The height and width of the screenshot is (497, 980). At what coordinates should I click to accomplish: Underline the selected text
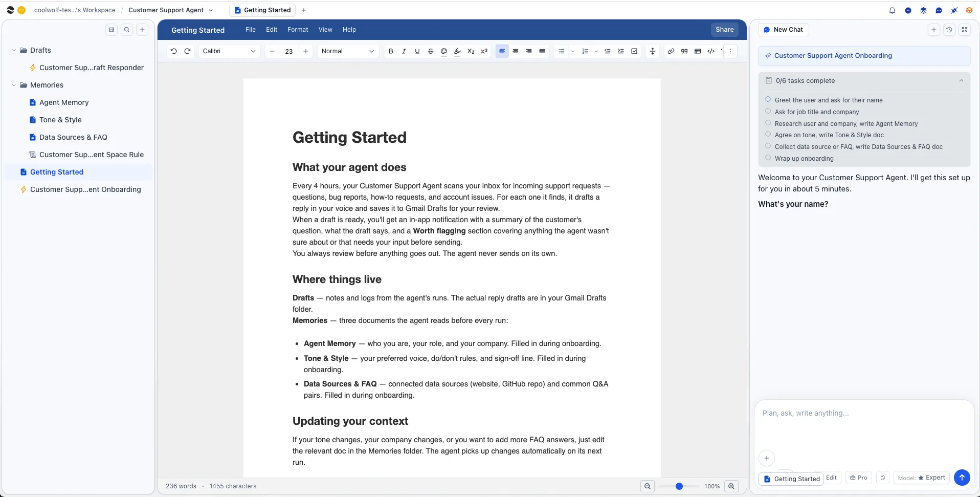coord(417,51)
